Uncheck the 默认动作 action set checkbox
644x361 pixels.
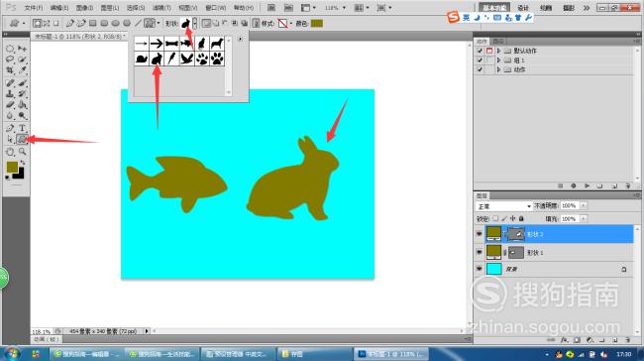coord(480,51)
